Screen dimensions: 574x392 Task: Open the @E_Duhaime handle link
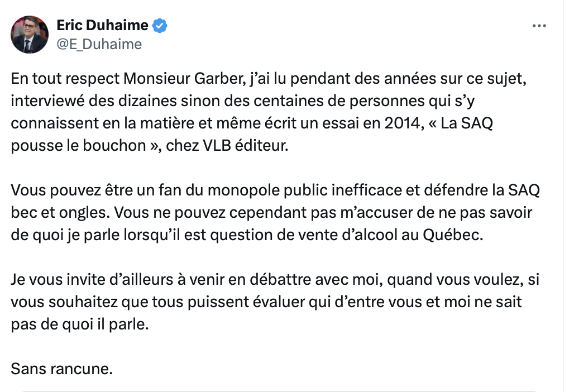pos(99,44)
